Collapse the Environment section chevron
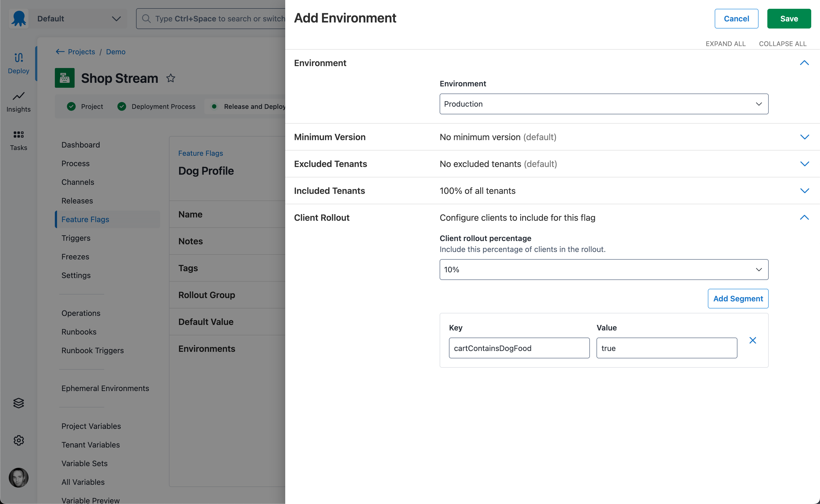 pos(804,63)
